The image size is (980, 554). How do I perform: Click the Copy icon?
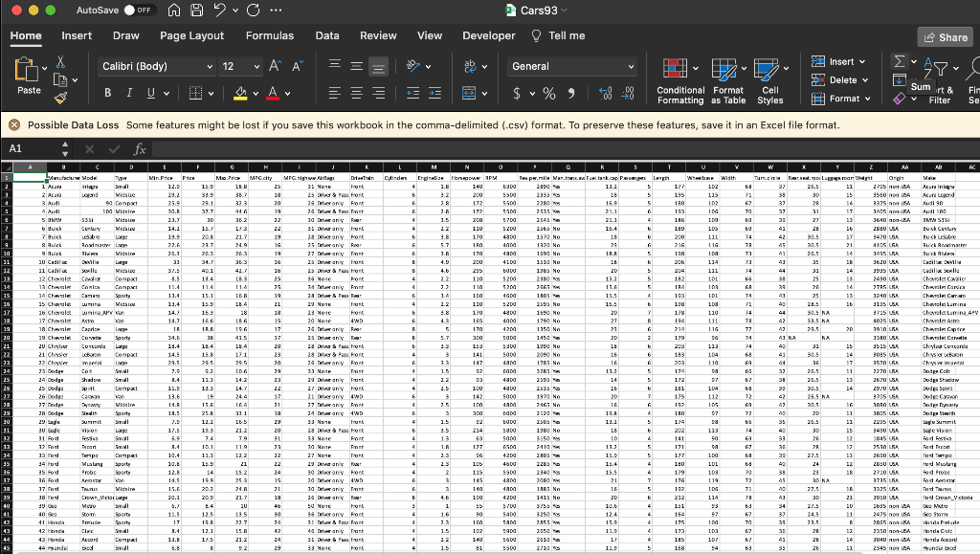click(60, 80)
